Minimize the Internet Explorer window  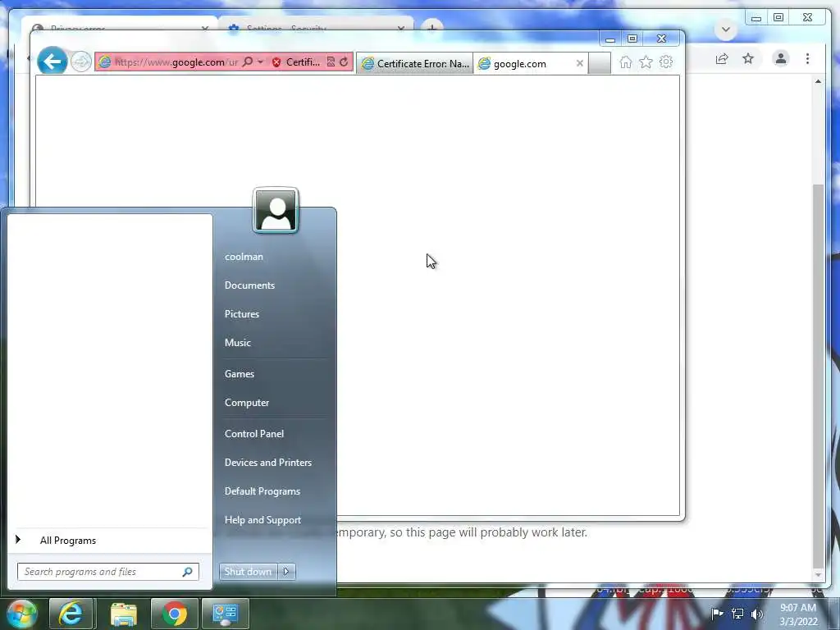coord(609,39)
